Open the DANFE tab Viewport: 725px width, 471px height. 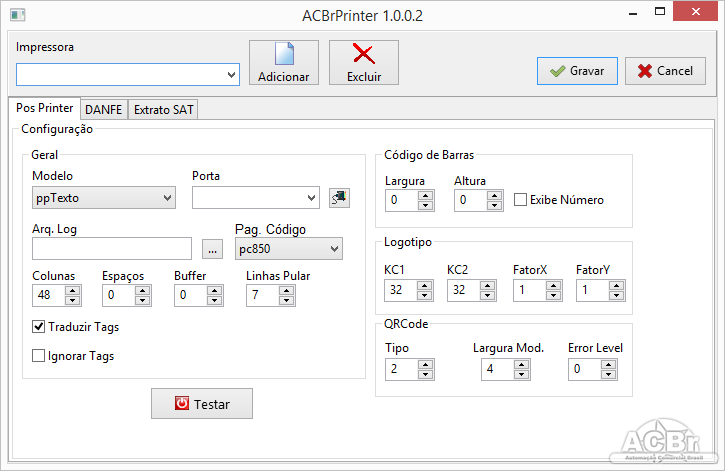(104, 110)
